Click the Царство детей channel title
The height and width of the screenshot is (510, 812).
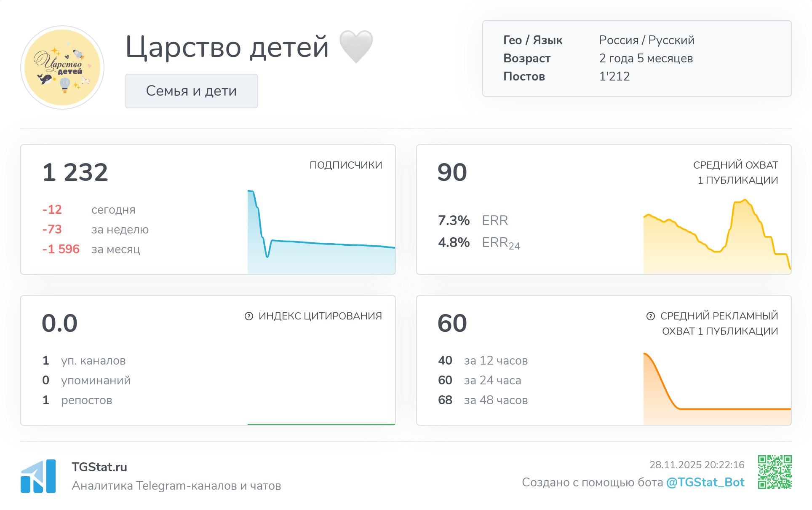[227, 46]
